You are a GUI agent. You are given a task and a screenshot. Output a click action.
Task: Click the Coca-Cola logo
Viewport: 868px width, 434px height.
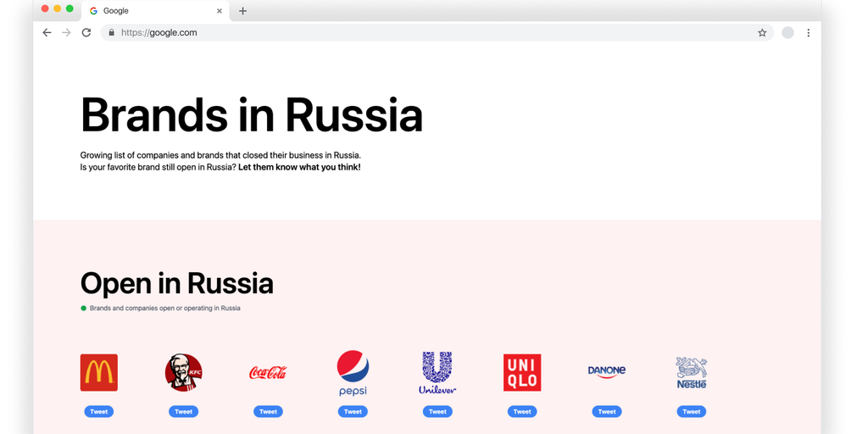[268, 373]
